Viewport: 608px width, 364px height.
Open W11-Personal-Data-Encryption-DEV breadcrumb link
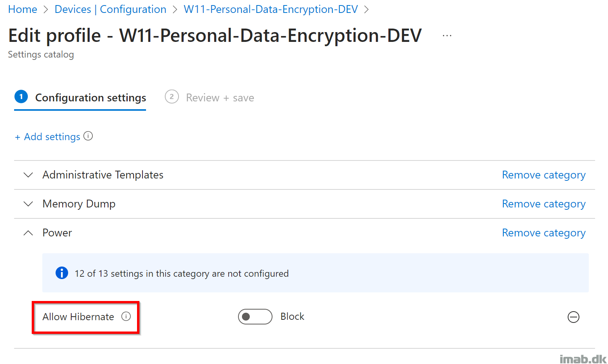(271, 9)
